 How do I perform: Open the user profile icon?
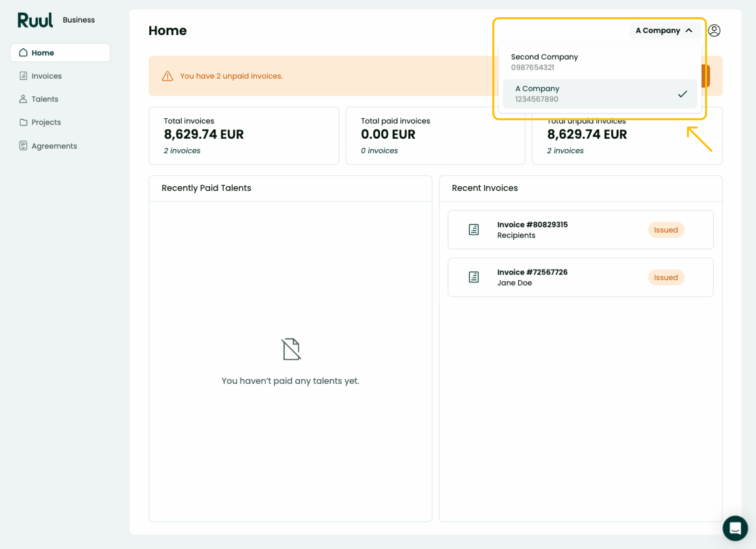click(714, 30)
